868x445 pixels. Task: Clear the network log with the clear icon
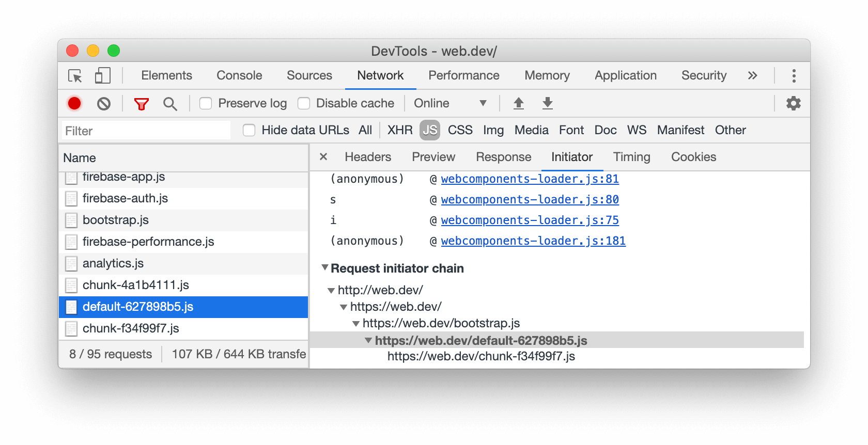tap(104, 104)
